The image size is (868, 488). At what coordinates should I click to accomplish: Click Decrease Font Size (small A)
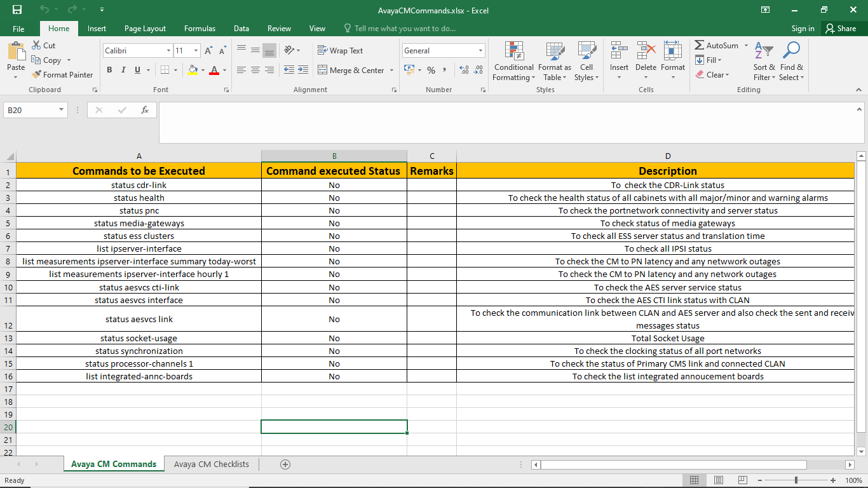coord(222,50)
